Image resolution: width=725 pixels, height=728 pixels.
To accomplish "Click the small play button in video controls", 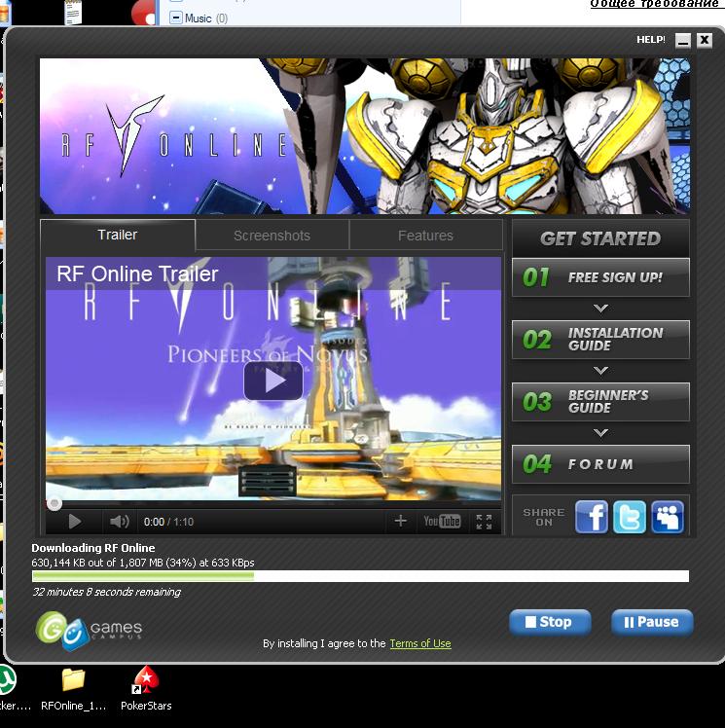I will pos(74,522).
